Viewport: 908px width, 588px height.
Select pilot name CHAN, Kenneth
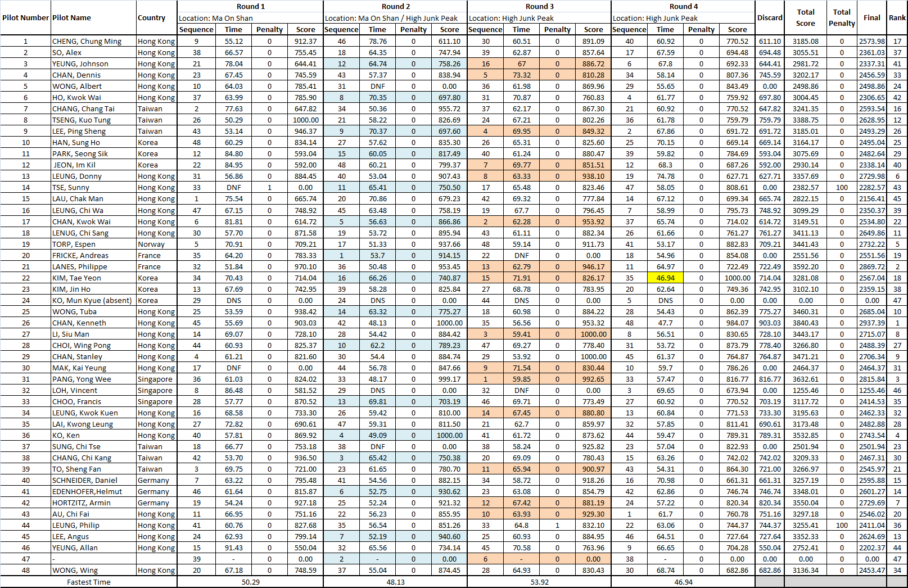79,323
